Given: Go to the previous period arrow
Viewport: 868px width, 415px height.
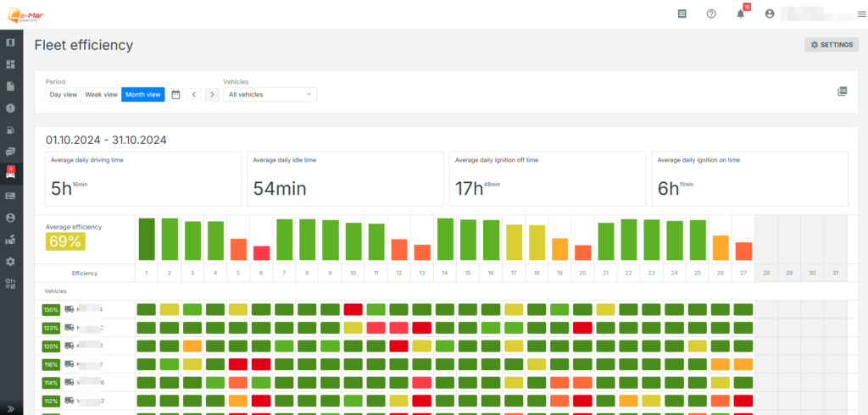Looking at the screenshot, I should 194,95.
